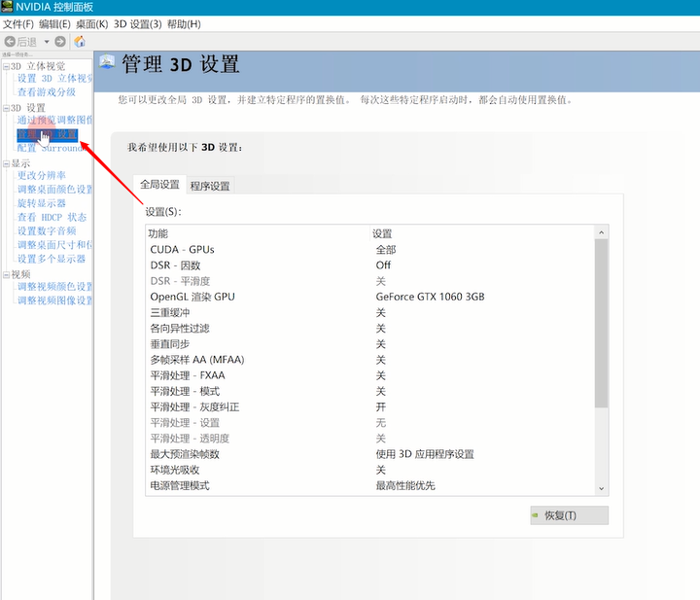Screen dimensions: 700x600
Task: Open 查看 HDCP 状态 link
Action: (x=52, y=217)
